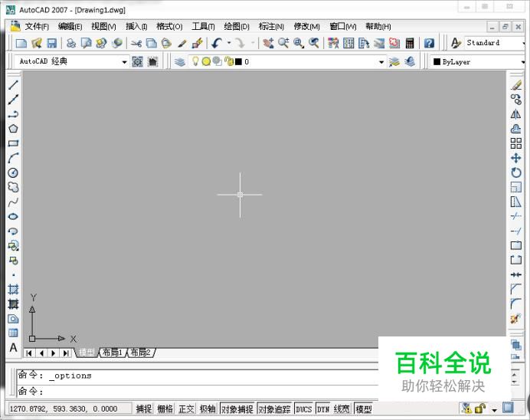530x420 pixels.
Task: Select the Array tool
Action: point(515,143)
